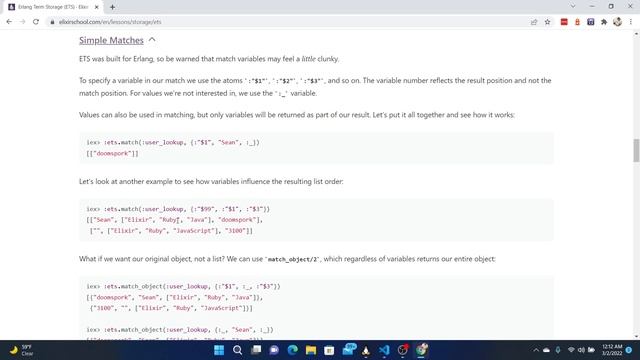Image resolution: width=640 pixels, height=360 pixels.
Task: Click the {"3100", "", tuple result line
Action: (171, 308)
